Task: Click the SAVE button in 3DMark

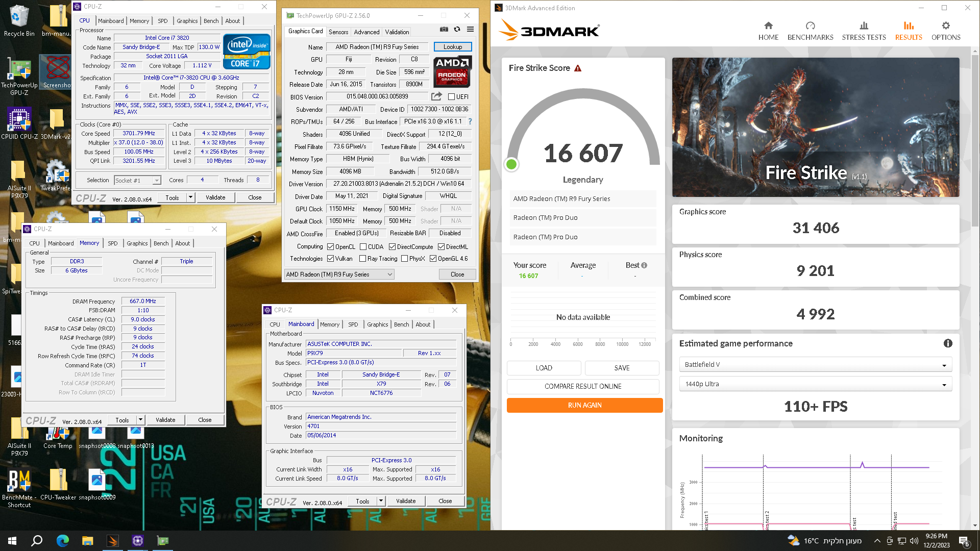Action: pos(622,368)
